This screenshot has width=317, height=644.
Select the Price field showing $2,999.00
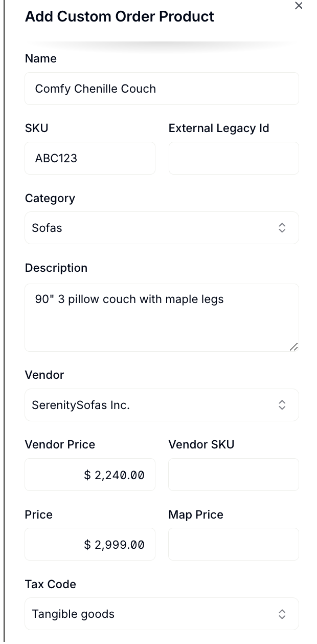coord(90,544)
